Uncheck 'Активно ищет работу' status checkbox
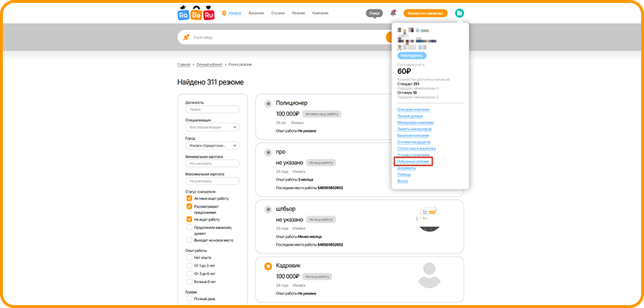 [190, 198]
